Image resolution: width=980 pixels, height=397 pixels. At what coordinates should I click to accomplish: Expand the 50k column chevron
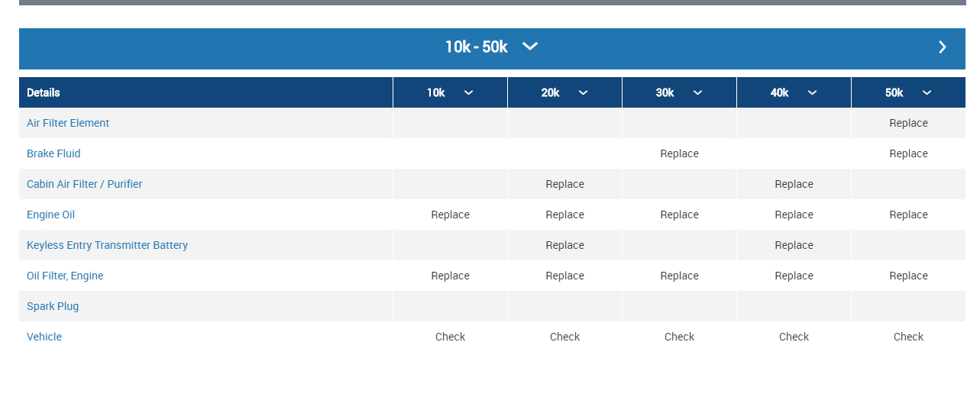click(x=927, y=92)
